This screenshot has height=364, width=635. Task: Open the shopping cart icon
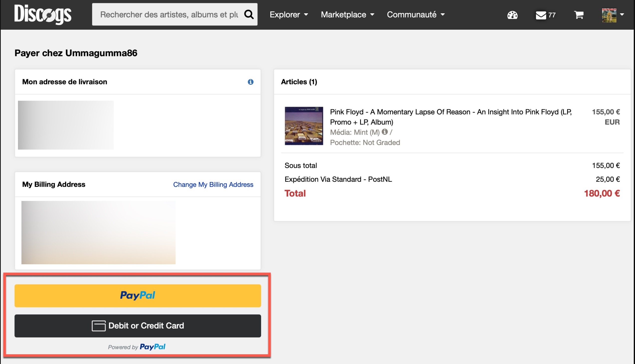[578, 15]
